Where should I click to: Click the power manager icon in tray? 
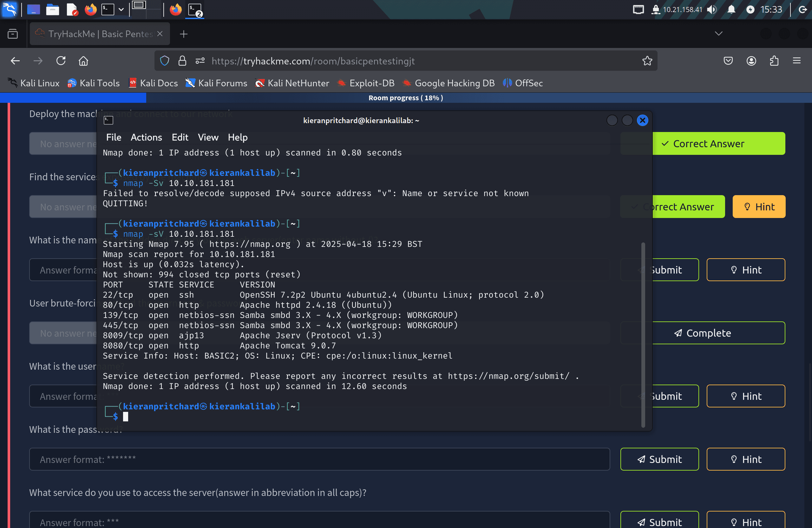pyautogui.click(x=750, y=10)
